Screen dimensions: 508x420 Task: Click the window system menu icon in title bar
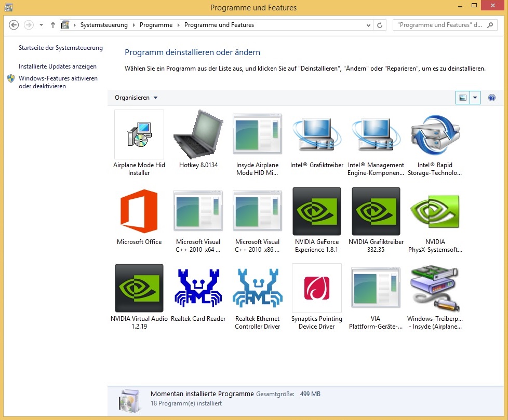[x=8, y=7]
